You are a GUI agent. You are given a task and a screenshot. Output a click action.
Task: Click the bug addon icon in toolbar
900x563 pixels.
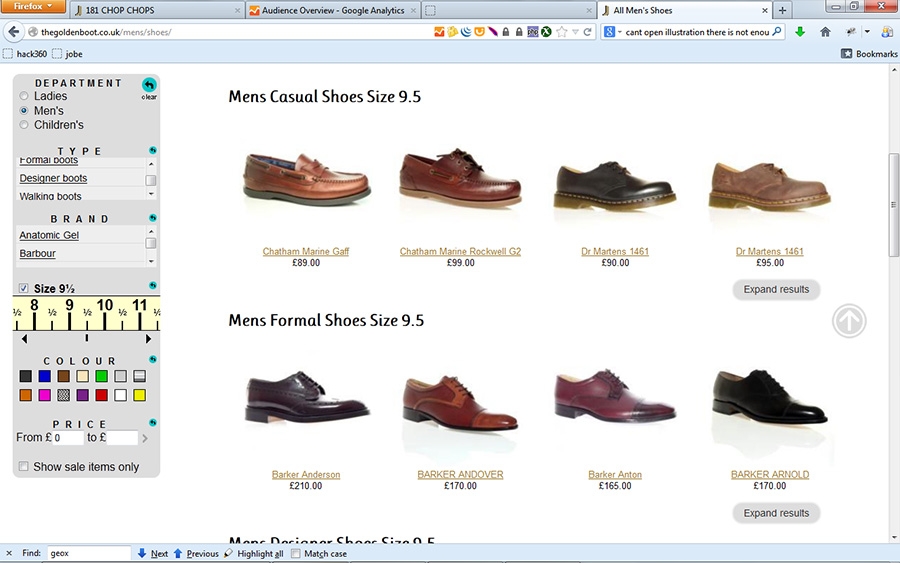[x=851, y=32]
